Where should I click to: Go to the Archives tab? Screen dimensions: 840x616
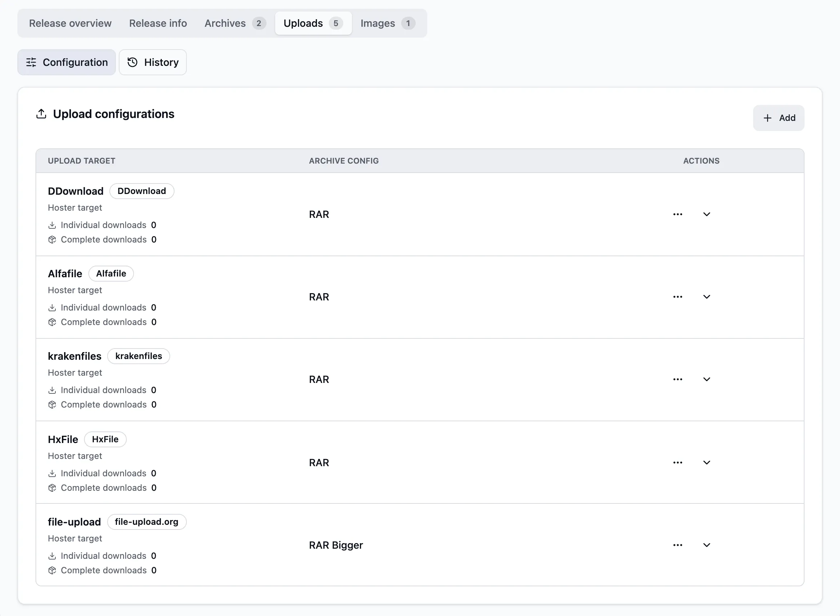pos(235,23)
